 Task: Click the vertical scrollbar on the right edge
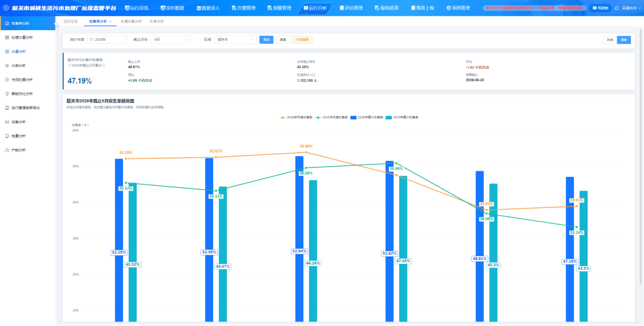pos(641,156)
